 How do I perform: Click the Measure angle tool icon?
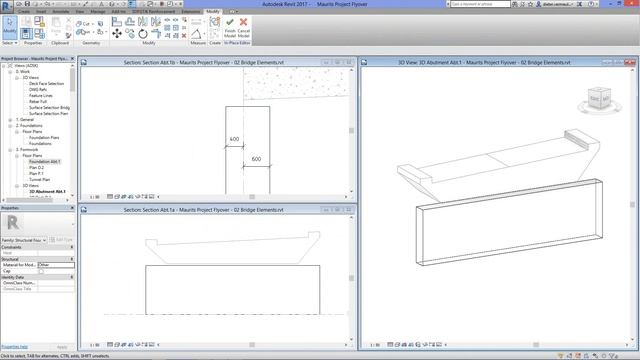click(196, 33)
